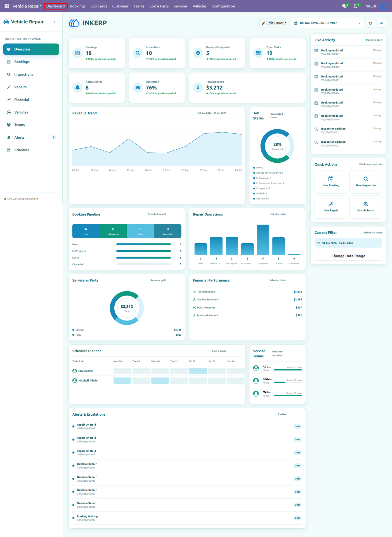Click the refresh dashboard icon

[370, 23]
